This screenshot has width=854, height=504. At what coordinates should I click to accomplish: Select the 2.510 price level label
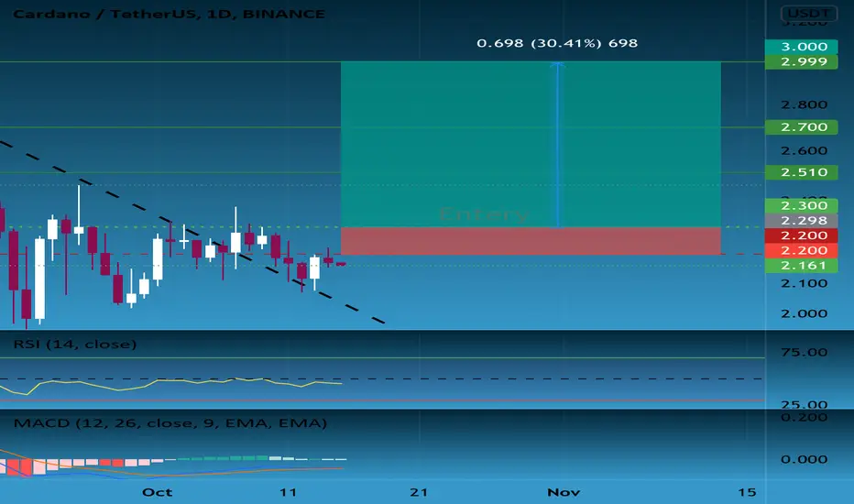click(801, 172)
